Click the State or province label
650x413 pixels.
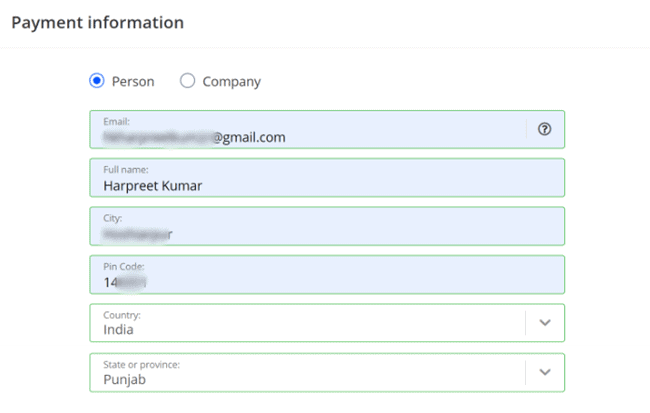pyautogui.click(x=141, y=364)
